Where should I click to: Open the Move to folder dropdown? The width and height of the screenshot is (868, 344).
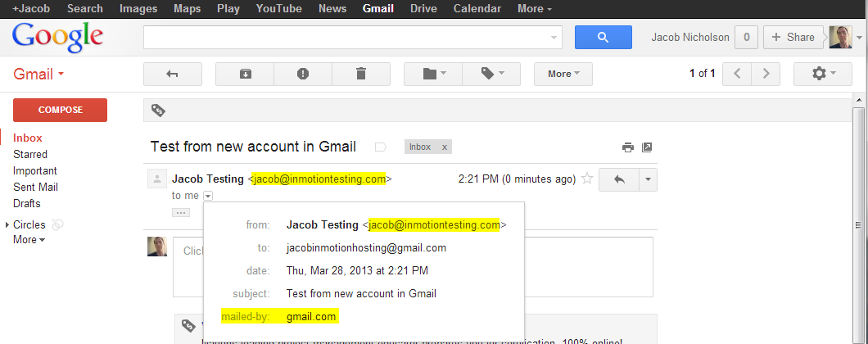433,75
